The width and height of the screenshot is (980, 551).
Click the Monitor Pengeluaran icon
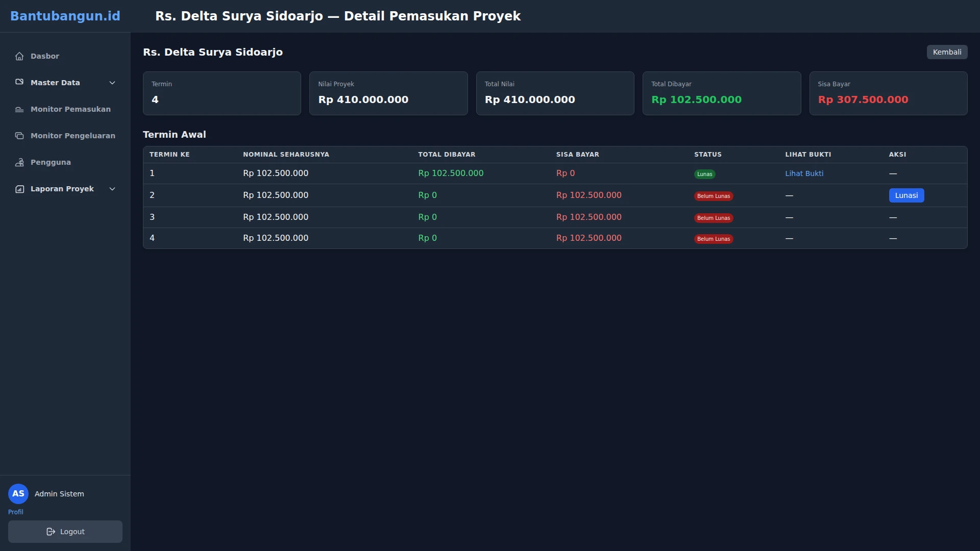click(19, 136)
